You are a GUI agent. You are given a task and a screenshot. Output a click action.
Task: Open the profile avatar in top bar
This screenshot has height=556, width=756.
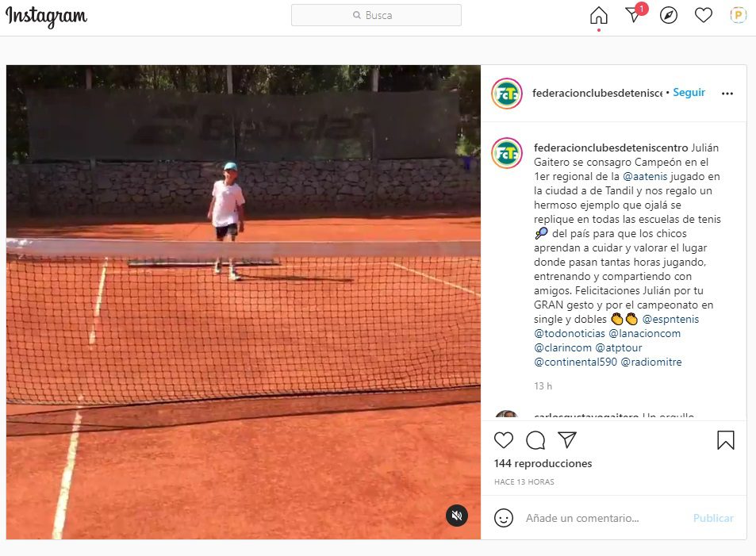coord(738,15)
